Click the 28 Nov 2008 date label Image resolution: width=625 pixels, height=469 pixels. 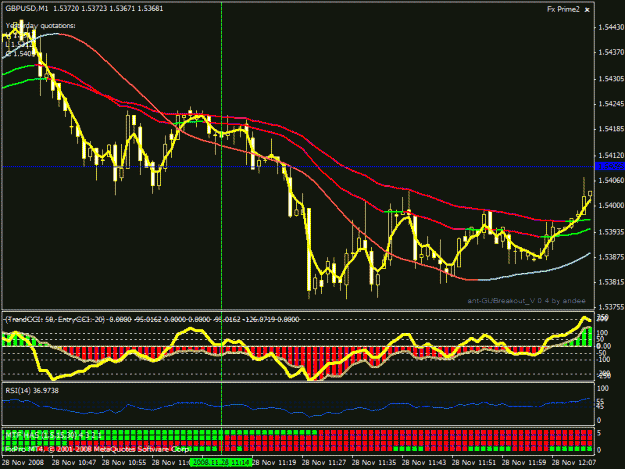[x=23, y=463]
